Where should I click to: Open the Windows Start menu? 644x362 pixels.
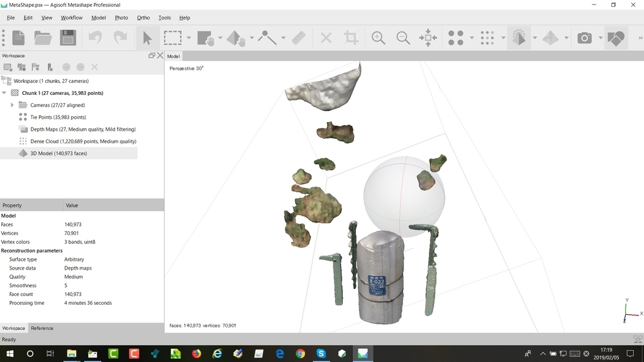[x=10, y=353]
